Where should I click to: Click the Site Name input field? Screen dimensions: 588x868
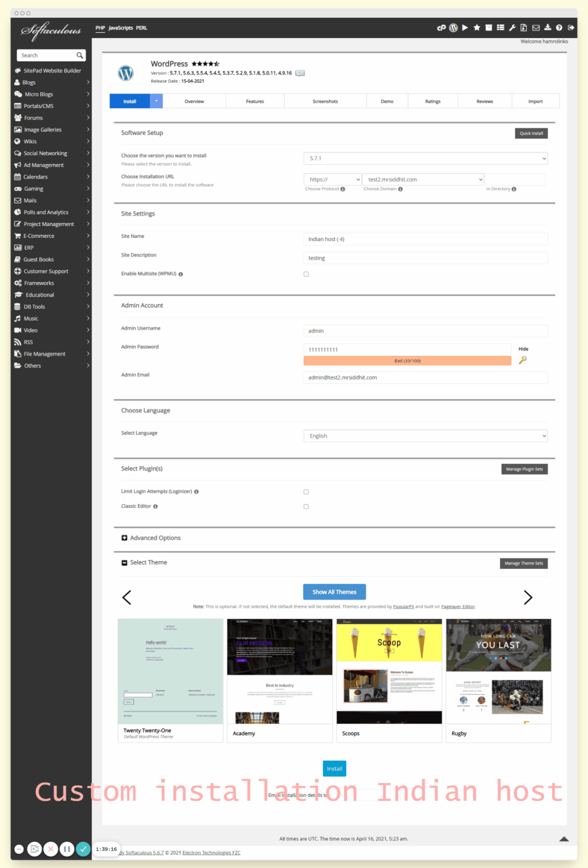[x=426, y=239]
